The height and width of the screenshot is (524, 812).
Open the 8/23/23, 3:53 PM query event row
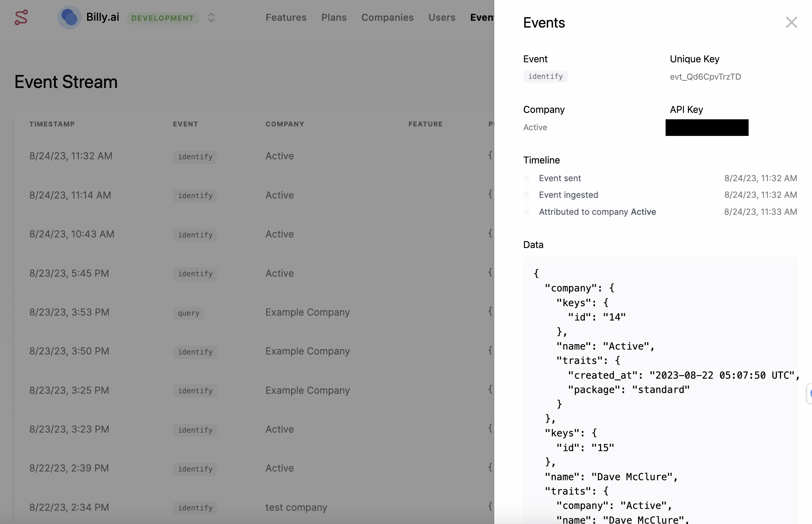pos(69,312)
